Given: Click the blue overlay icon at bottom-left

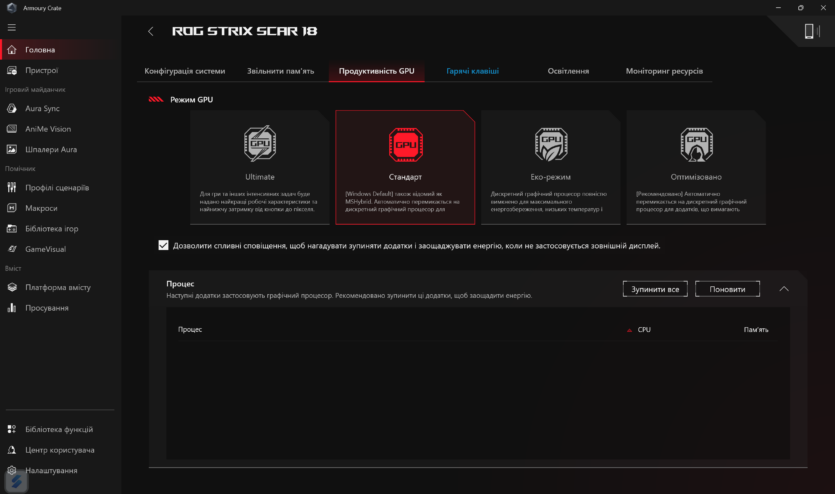Looking at the screenshot, I should tap(16, 482).
